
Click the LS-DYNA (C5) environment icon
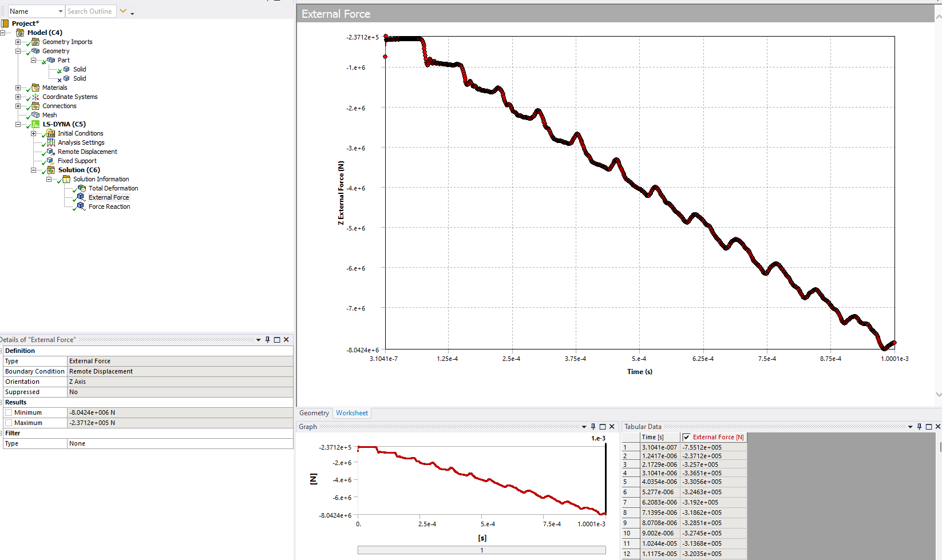click(x=35, y=124)
